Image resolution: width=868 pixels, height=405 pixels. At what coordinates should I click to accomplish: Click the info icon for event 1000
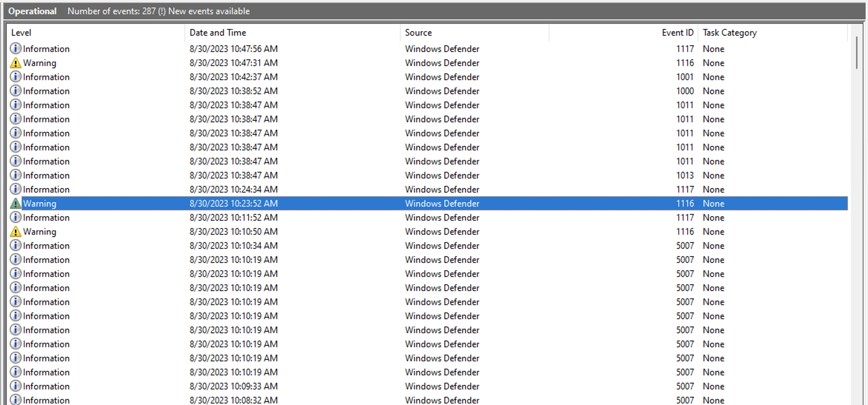pos(15,91)
